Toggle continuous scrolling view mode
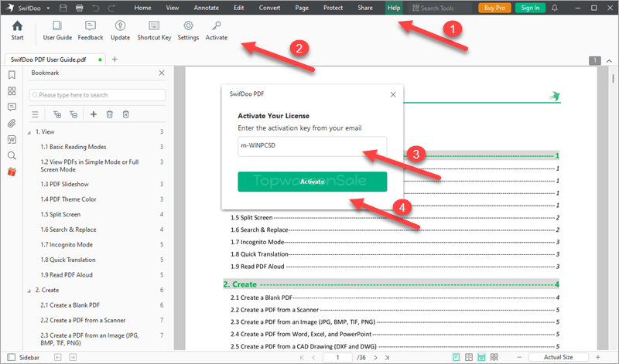 [481, 357]
